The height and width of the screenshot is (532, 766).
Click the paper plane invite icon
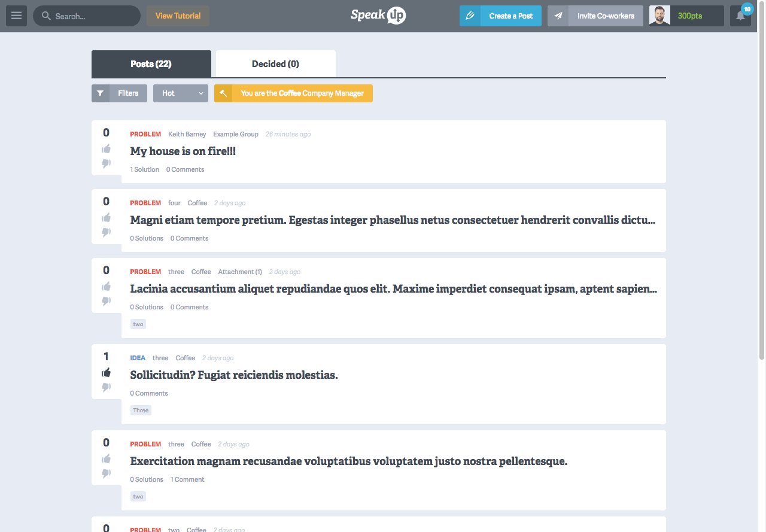tap(558, 16)
